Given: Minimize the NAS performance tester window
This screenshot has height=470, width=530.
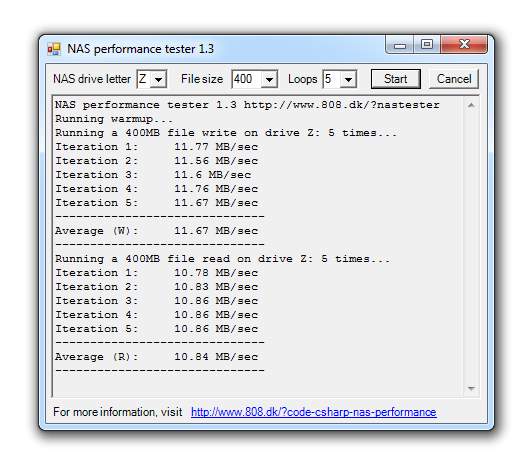Looking at the screenshot, I should [x=400, y=45].
